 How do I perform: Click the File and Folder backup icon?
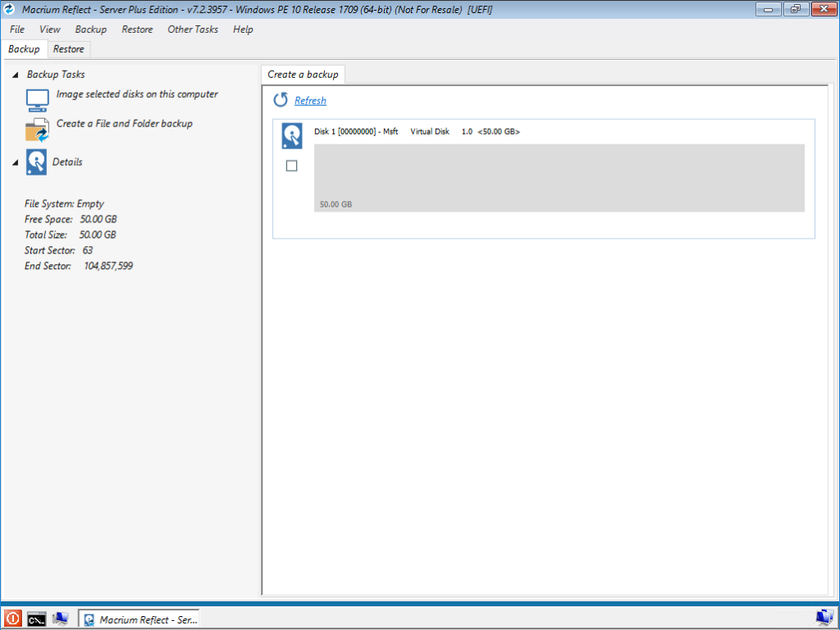[38, 130]
